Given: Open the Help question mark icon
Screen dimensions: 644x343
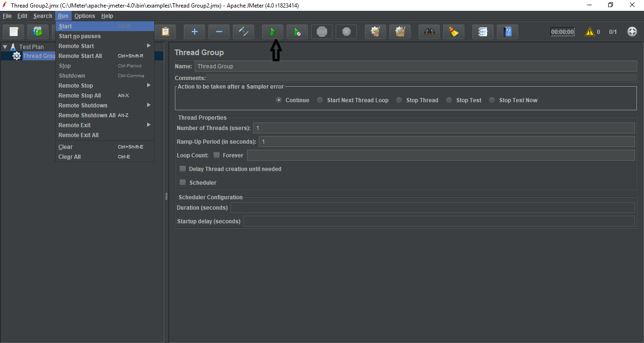Looking at the screenshot, I should pos(507,32).
